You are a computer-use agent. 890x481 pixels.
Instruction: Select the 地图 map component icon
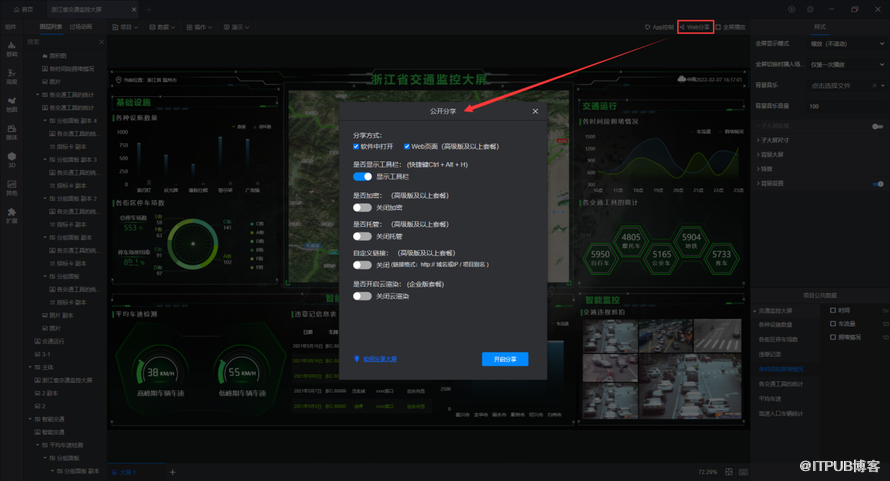(x=12, y=105)
